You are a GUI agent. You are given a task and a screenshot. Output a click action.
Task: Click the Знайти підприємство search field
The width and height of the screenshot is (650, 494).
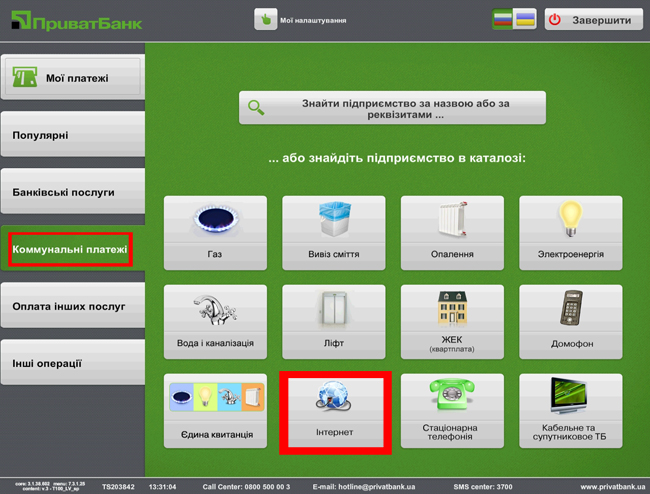point(392,108)
